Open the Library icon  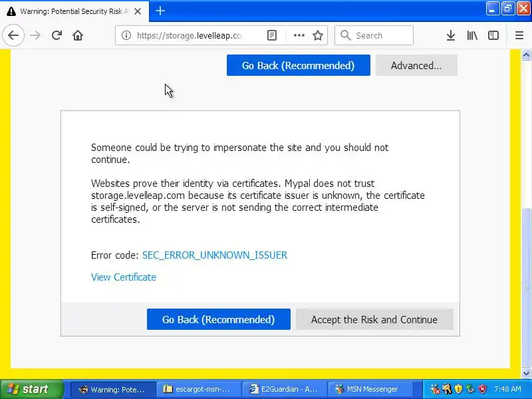(472, 35)
